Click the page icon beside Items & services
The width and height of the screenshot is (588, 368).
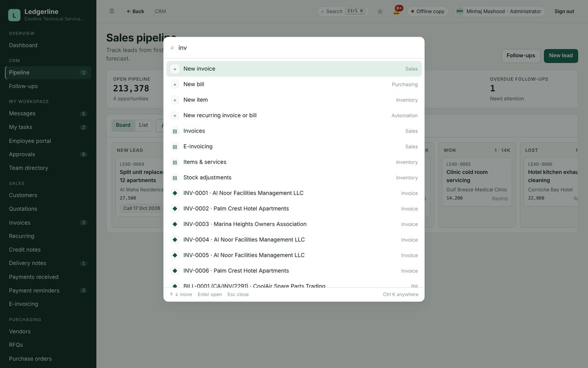175,162
